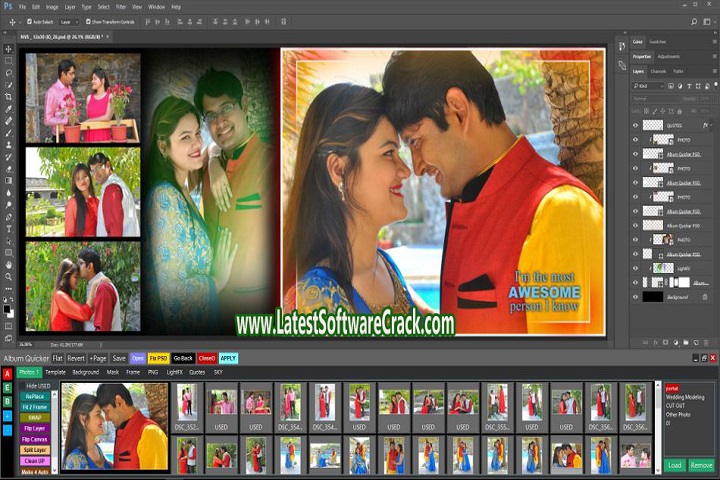
Task: Click the red A side button in Album Quicker
Action: (x=7, y=374)
